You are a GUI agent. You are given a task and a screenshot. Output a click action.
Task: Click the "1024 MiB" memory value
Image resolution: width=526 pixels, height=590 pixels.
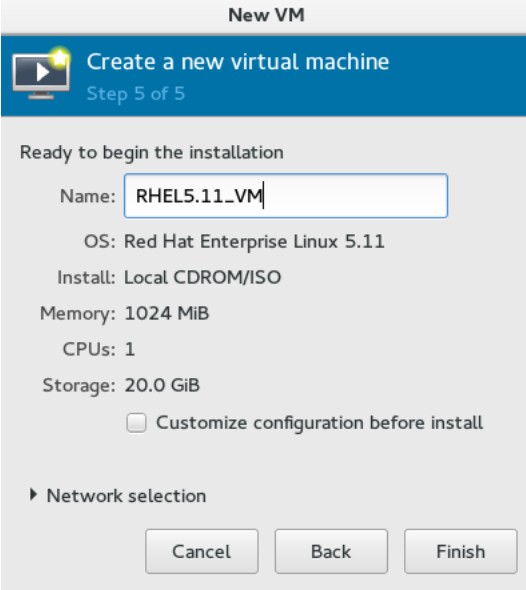pos(167,313)
